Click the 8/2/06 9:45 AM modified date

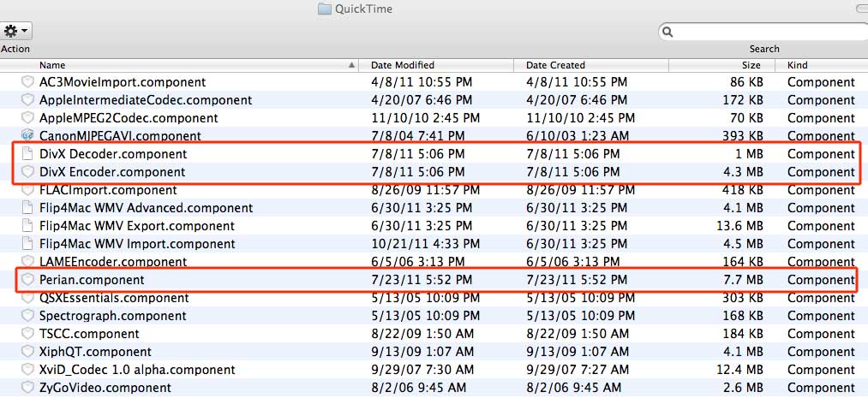click(x=418, y=388)
